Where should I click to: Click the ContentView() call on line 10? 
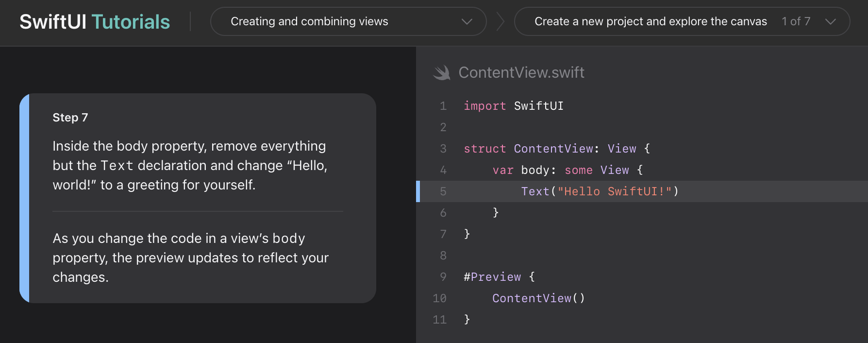(x=538, y=298)
